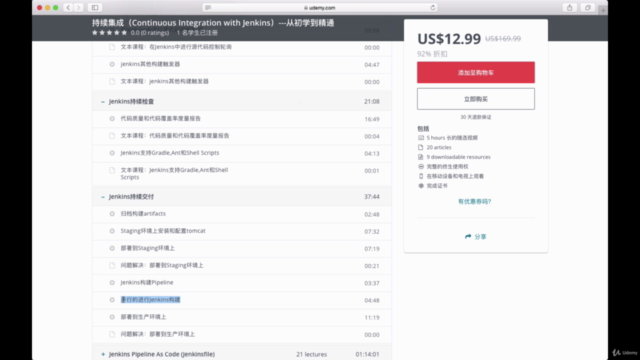Open the Reader view icon in address bar
This screenshot has width=640, height=360.
click(x=208, y=7)
